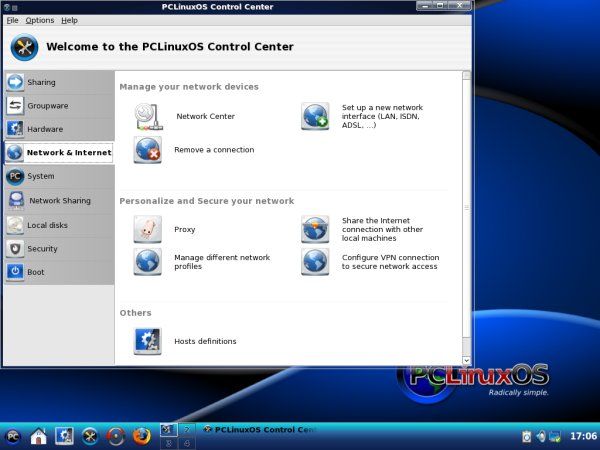The height and width of the screenshot is (450, 600).
Task: Switch to virtual desktop 2 in pager
Action: pyautogui.click(x=187, y=430)
